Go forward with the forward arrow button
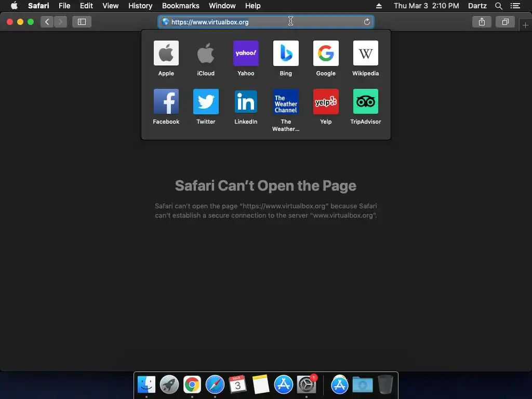The image size is (532, 399). click(x=60, y=22)
